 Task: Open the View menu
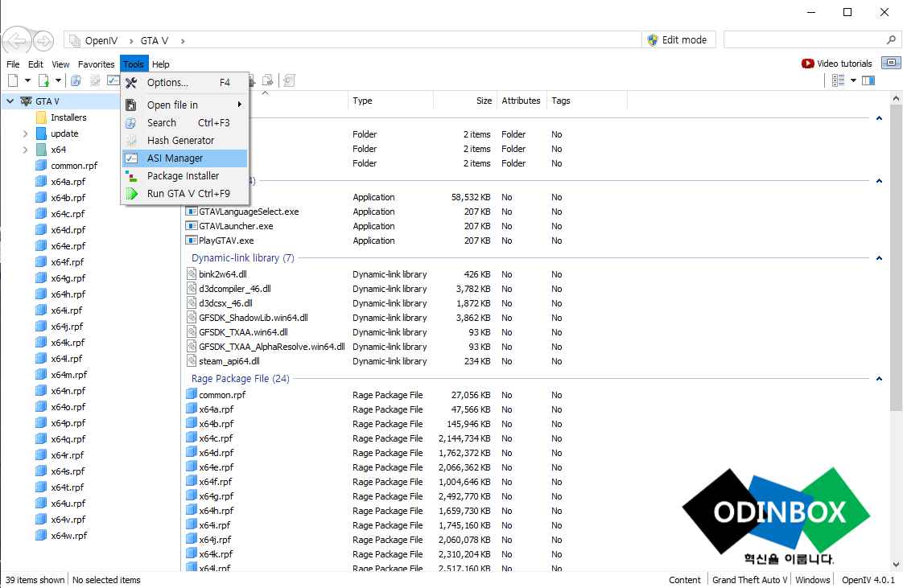point(60,64)
